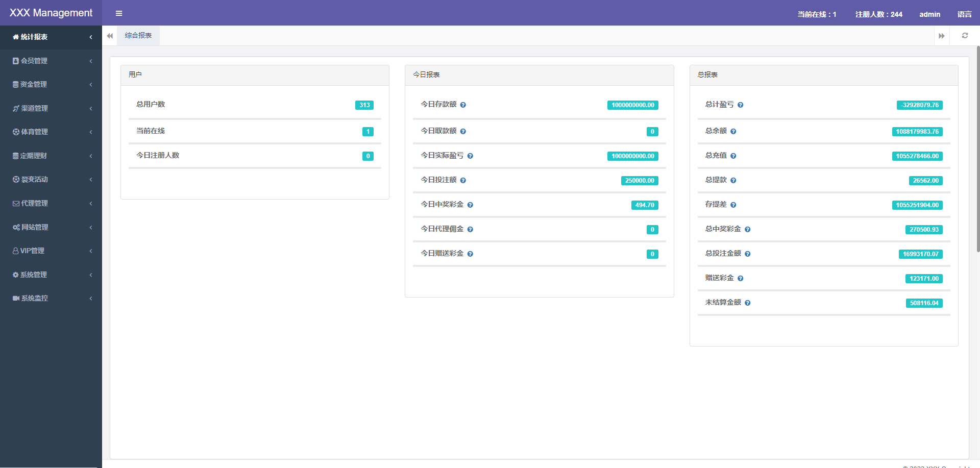The height and width of the screenshot is (468, 980).
Task: Expand the 会员管理 sidebar menu
Action: pyautogui.click(x=51, y=61)
